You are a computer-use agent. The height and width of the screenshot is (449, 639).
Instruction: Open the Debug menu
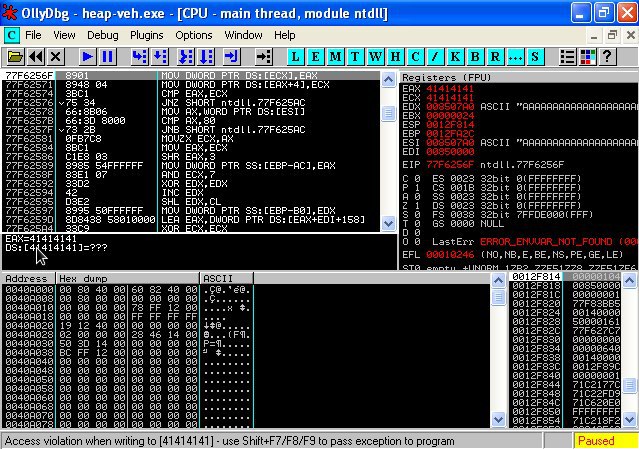[x=103, y=35]
